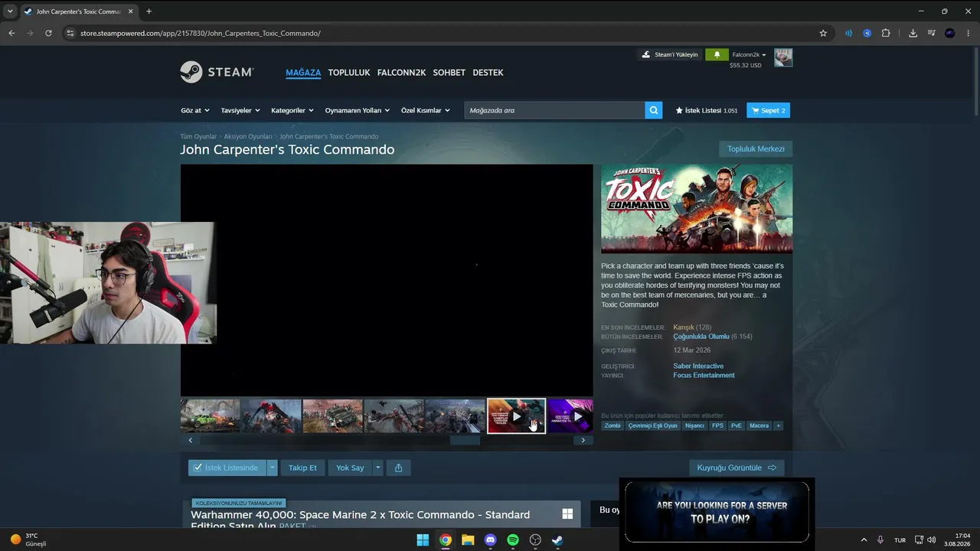Expand the Göz at menu

195,110
